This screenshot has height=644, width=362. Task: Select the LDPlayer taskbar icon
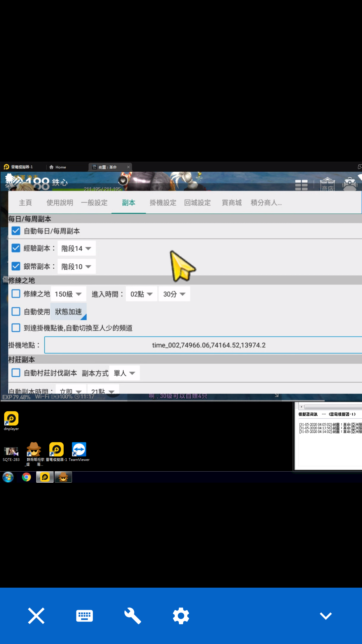click(x=45, y=477)
